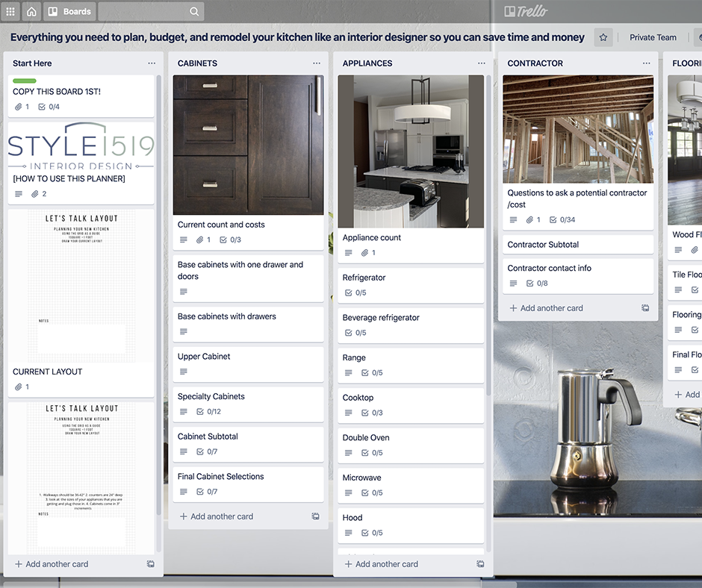Click attachment icon on Current count and costs
702x588 pixels.
(x=200, y=240)
